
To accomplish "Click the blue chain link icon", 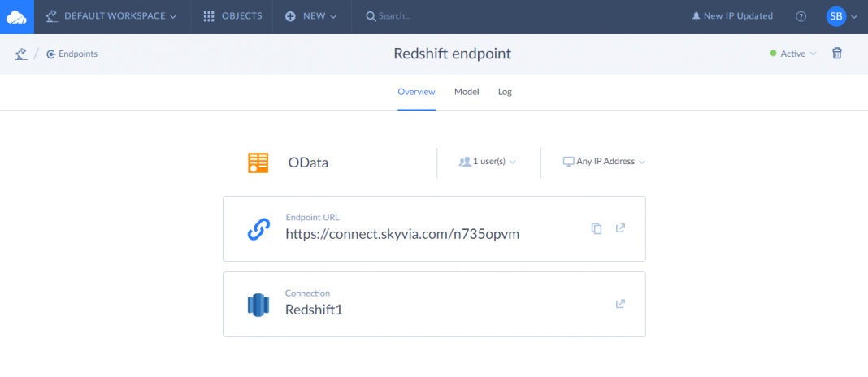I will point(258,230).
